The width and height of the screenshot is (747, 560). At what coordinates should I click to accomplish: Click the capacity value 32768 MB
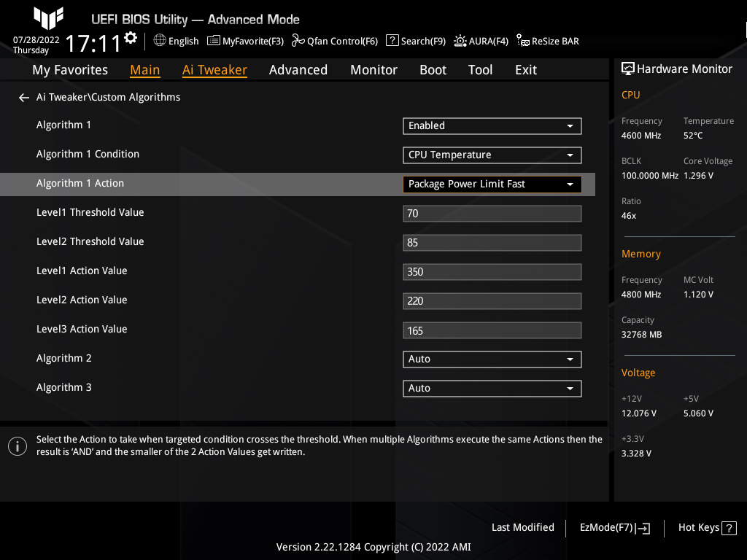click(641, 335)
